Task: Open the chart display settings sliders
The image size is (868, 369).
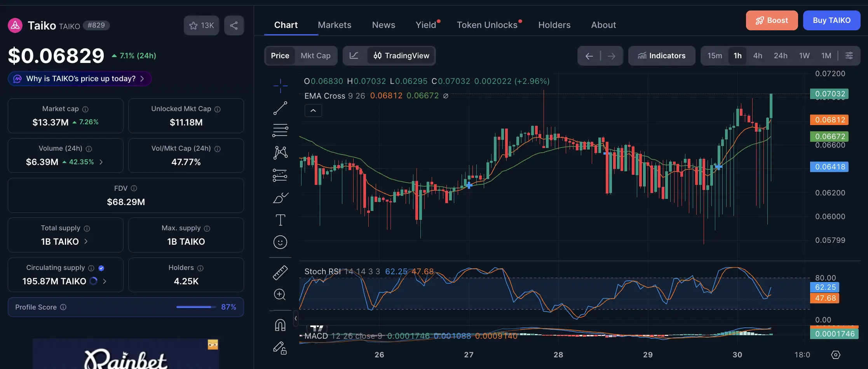Action: pos(849,56)
